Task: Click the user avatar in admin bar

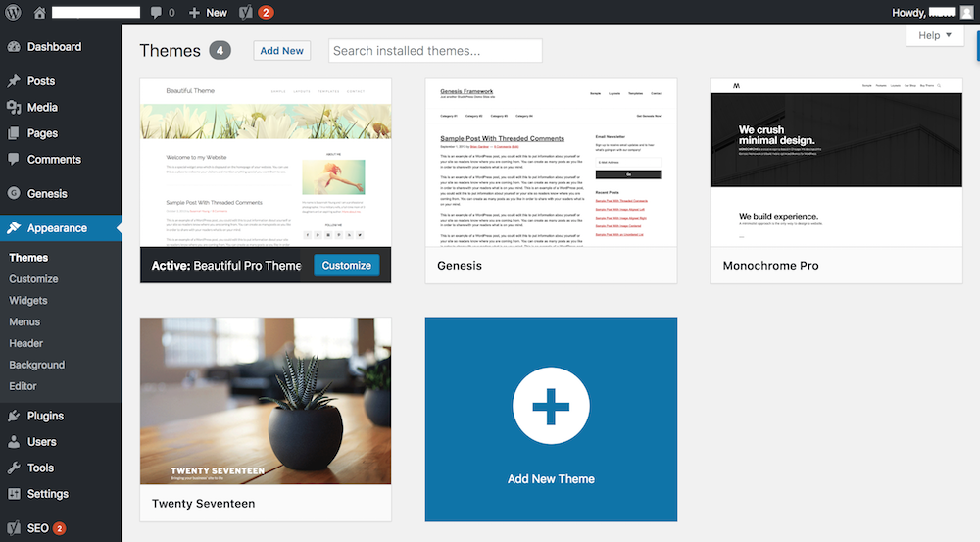Action: [967, 12]
